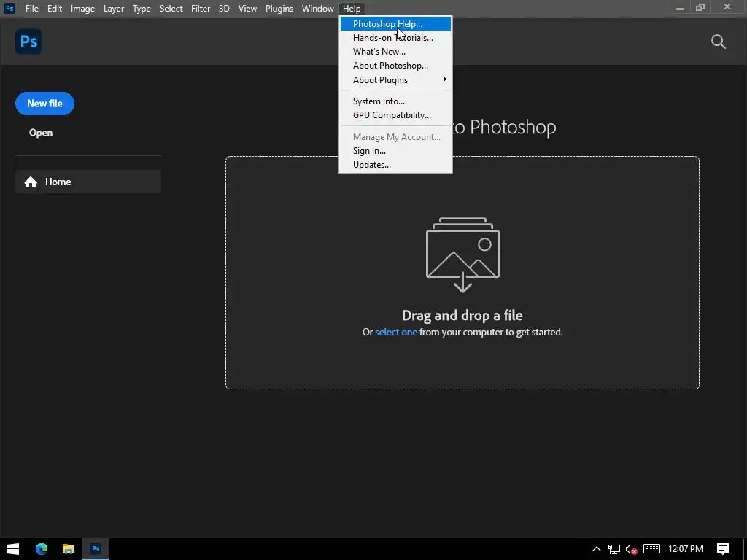Viewport: 747px width, 560px height.
Task: Open the Edit menu
Action: click(x=54, y=9)
